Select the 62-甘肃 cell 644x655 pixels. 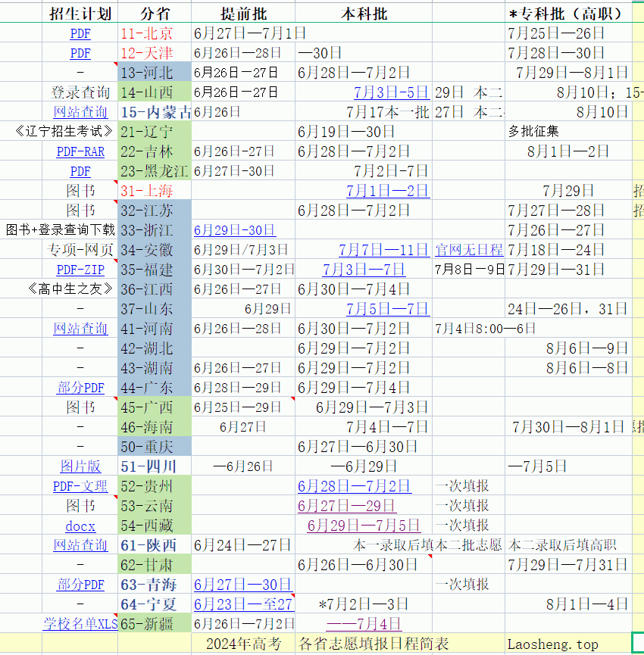[x=155, y=565]
